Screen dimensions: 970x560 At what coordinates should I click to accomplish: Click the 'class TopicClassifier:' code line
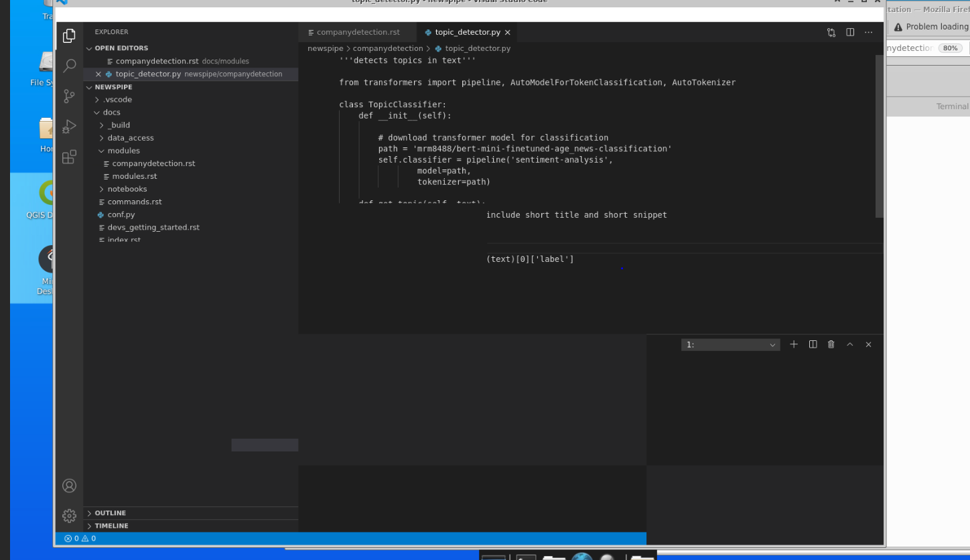(393, 104)
